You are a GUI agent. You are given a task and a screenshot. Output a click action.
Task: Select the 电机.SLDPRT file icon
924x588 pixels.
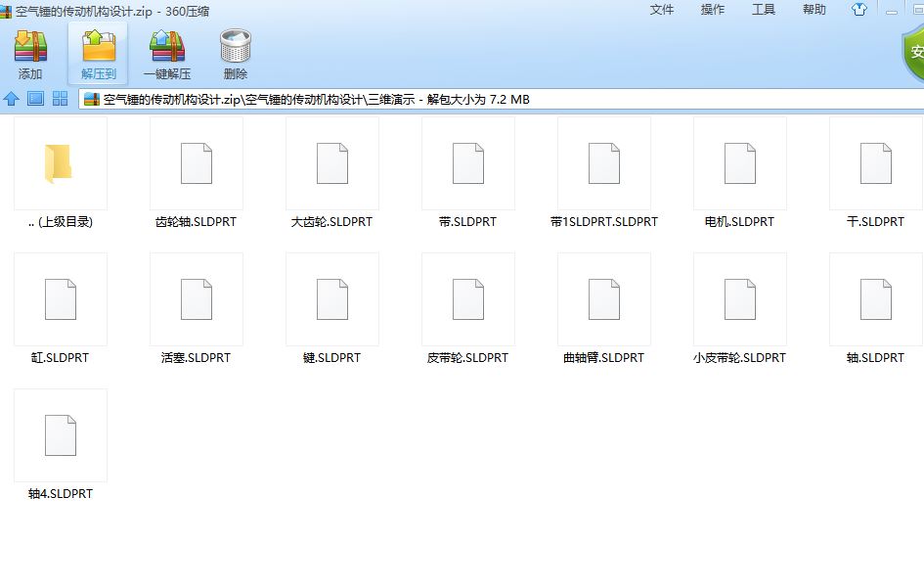740,163
